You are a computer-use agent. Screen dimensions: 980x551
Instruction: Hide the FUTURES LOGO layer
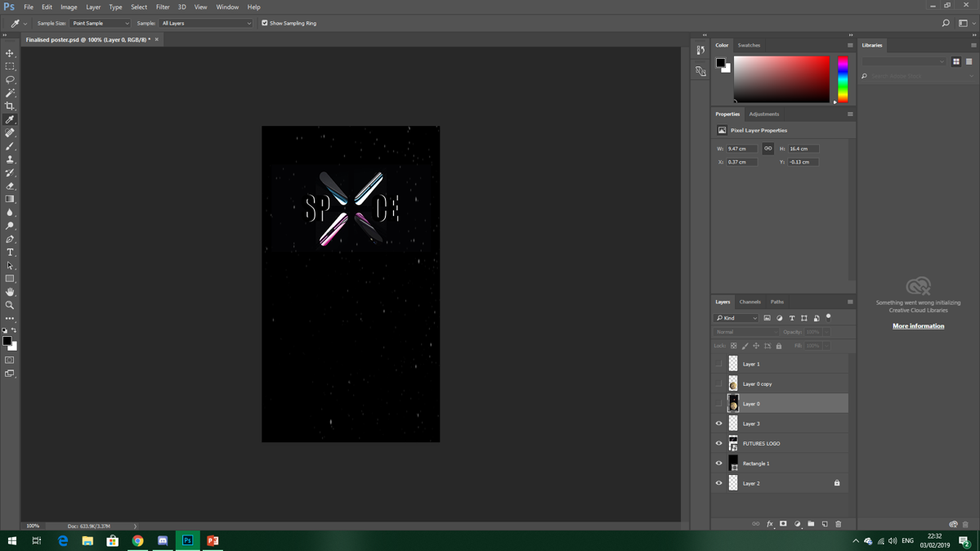719,444
